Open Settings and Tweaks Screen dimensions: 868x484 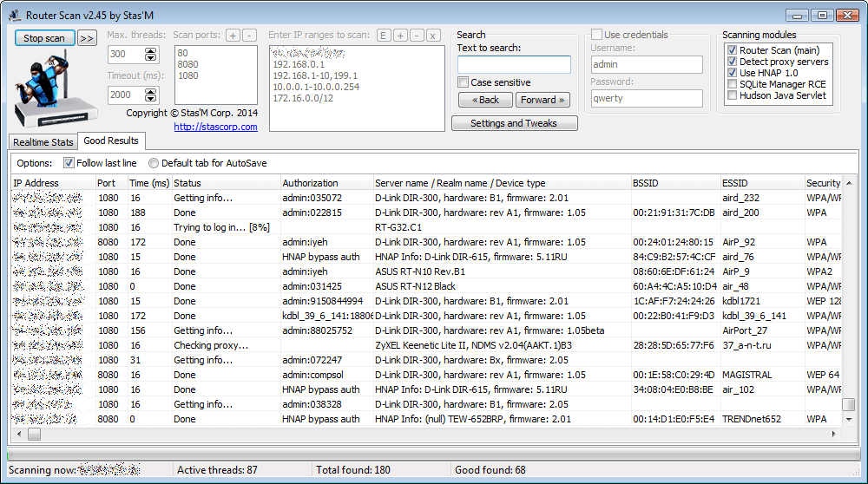514,123
